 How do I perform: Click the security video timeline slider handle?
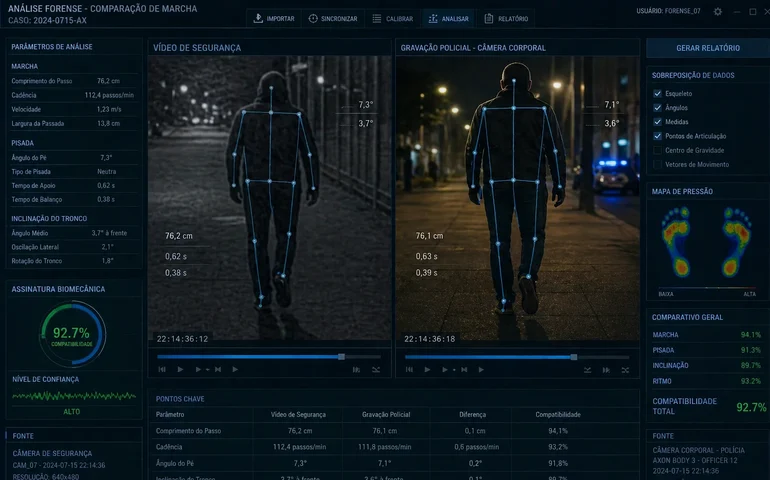[341, 356]
